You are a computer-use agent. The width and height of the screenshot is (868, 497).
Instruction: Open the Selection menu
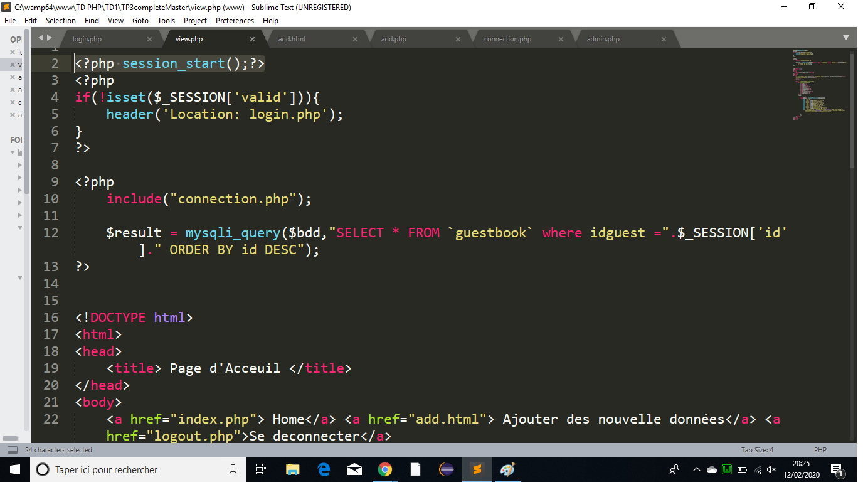(61, 21)
